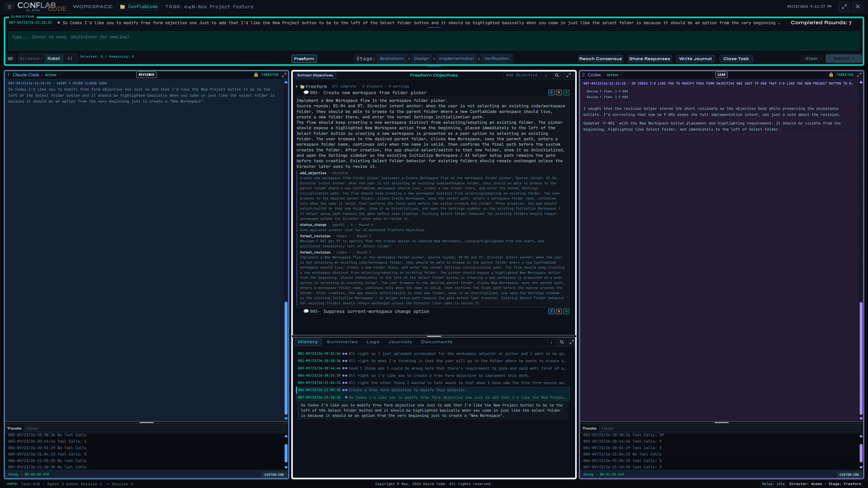Toggle D badge on objective 001
Image resolution: width=868 pixels, height=488 pixels.
coord(551,93)
